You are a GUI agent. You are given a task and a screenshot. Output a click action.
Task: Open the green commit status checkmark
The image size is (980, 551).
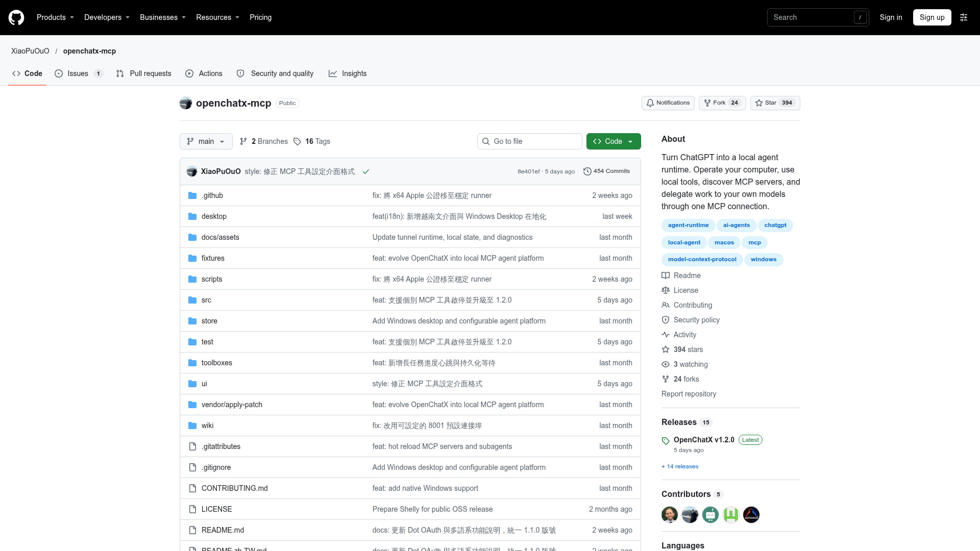point(366,171)
